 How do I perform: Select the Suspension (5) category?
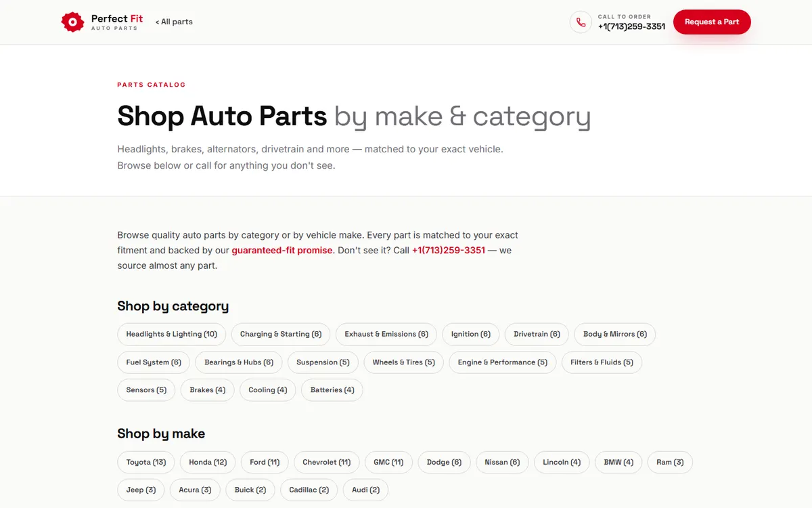click(x=323, y=362)
